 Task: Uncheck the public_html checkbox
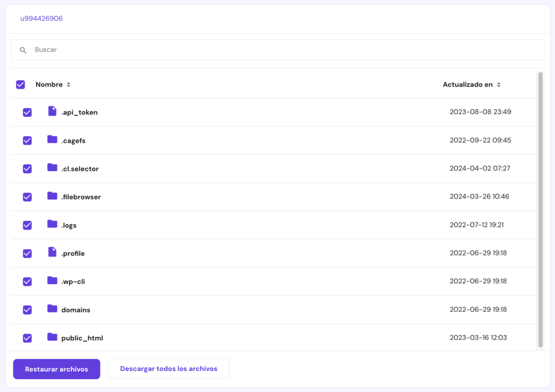tap(27, 338)
